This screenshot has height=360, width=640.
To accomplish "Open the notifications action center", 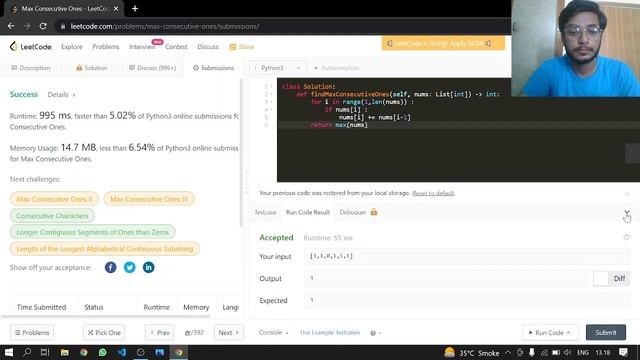I will 623,352.
